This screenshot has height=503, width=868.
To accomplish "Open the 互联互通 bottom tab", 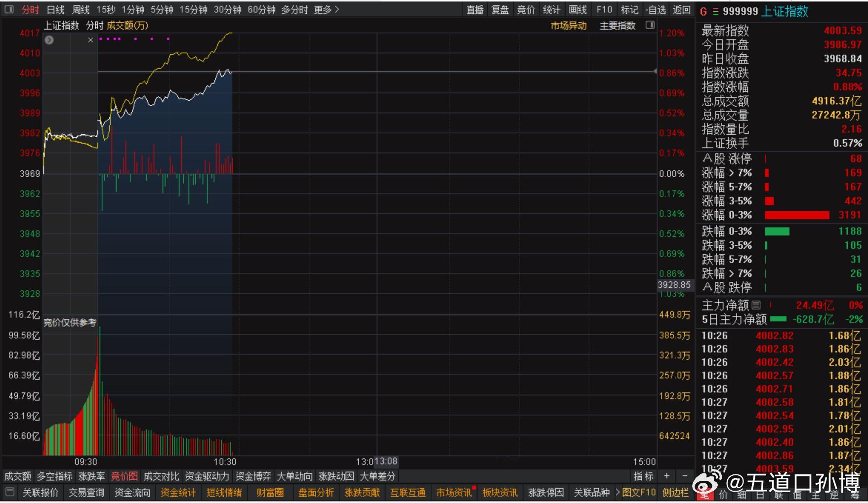I will click(x=408, y=492).
